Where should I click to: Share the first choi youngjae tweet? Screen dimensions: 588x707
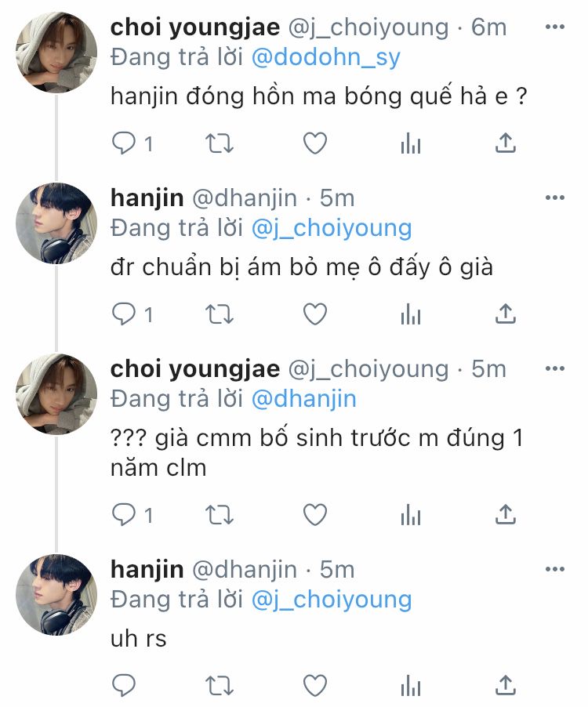[x=506, y=143]
